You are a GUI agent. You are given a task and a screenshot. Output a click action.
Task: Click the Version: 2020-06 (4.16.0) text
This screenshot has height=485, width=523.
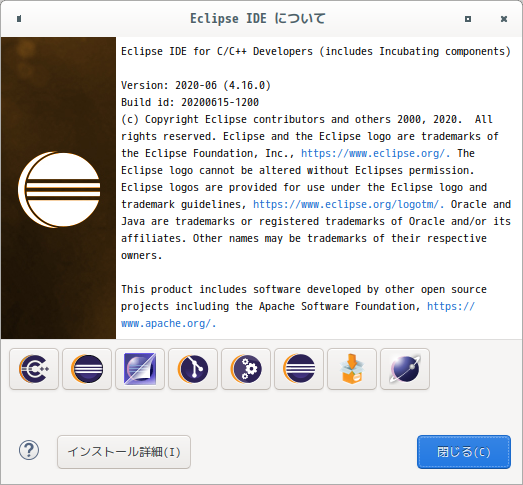pos(196,85)
